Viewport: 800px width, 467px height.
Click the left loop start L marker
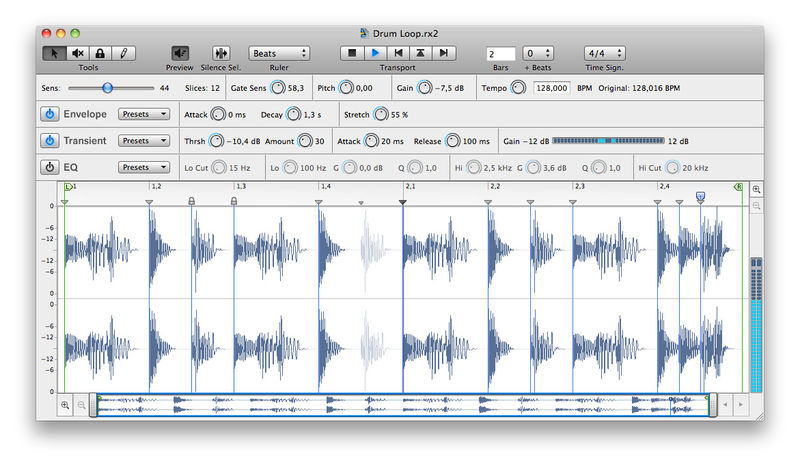(68, 187)
